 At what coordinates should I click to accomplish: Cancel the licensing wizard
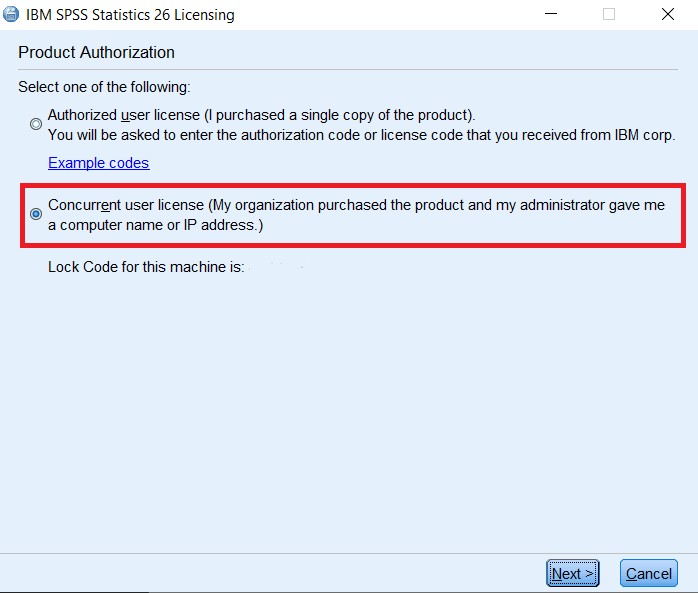[649, 573]
